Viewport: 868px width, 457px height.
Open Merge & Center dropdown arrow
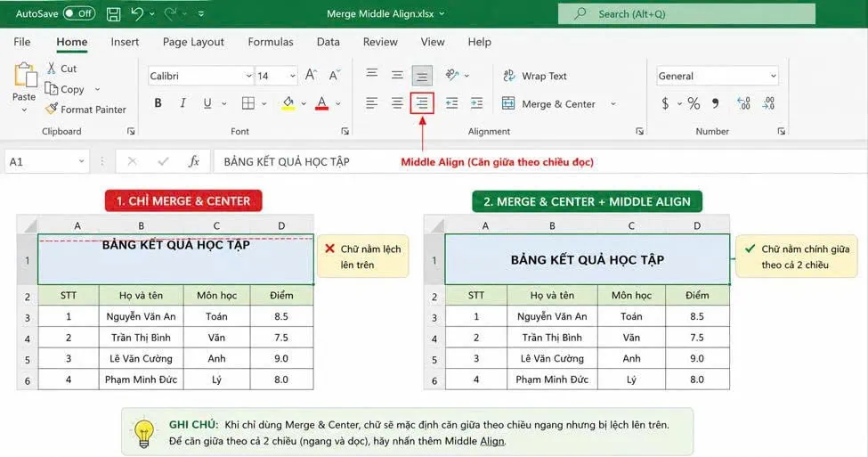point(613,103)
